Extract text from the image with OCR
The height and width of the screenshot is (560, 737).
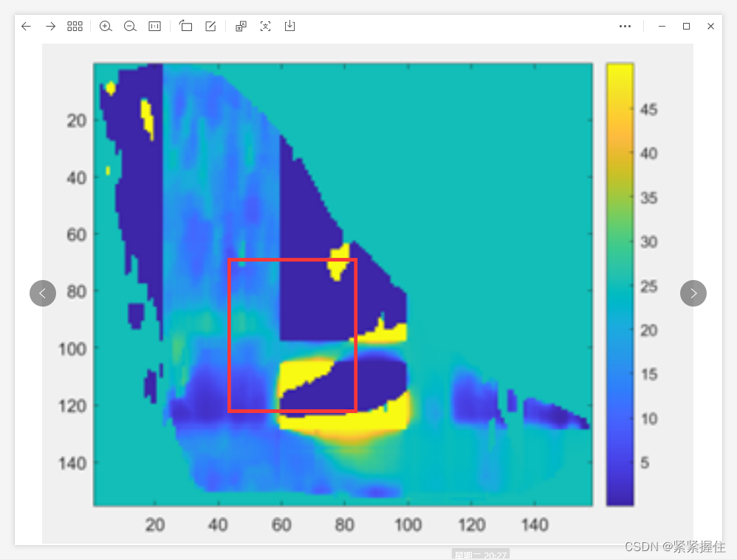[x=265, y=26]
